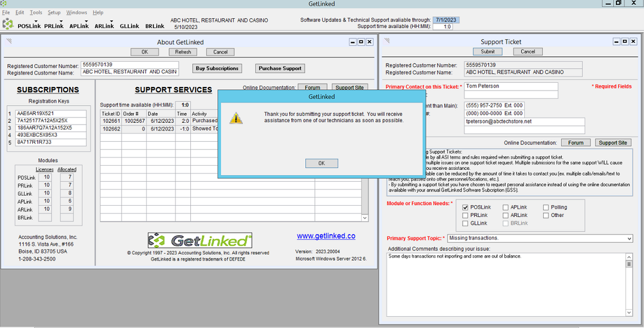Image resolution: width=644 pixels, height=328 pixels.
Task: Click the GetLinked hexagon logo icon in toolbar
Action: point(8,24)
